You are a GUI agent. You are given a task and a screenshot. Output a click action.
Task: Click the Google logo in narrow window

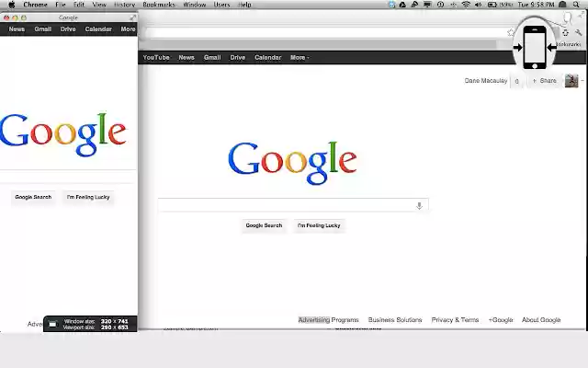(x=63, y=134)
